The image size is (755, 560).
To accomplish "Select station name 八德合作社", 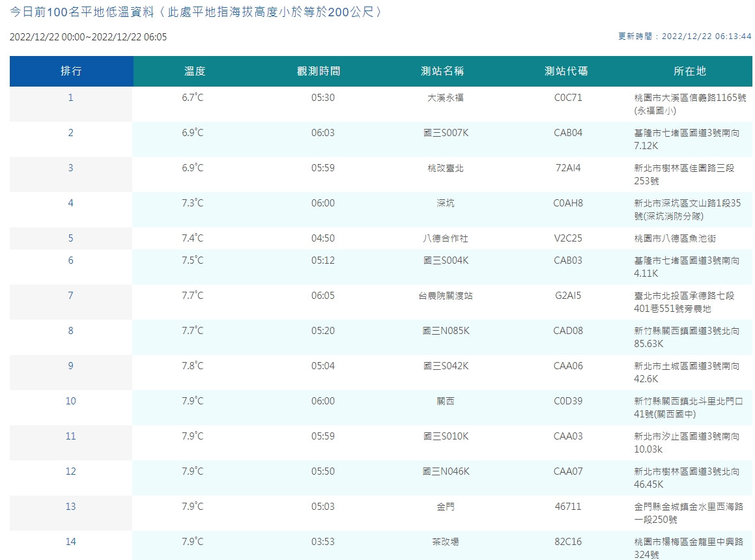I will pyautogui.click(x=446, y=238).
